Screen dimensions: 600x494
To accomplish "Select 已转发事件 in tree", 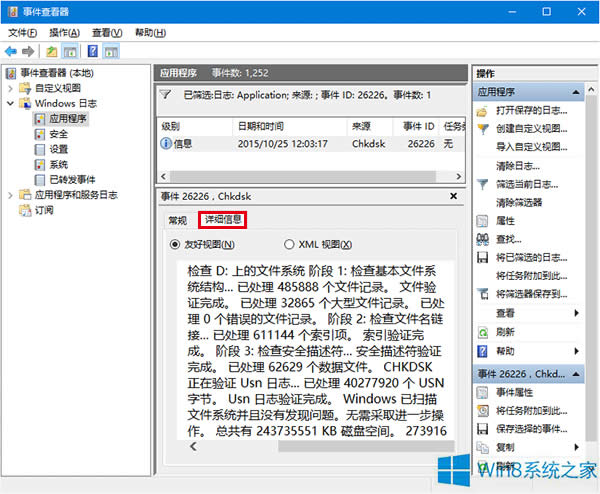I will [72, 179].
